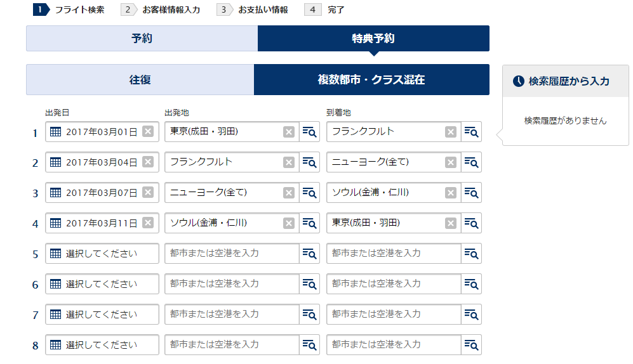Open airport search for row 5 departure
Screen dimensions: 633x364
[x=309, y=254]
